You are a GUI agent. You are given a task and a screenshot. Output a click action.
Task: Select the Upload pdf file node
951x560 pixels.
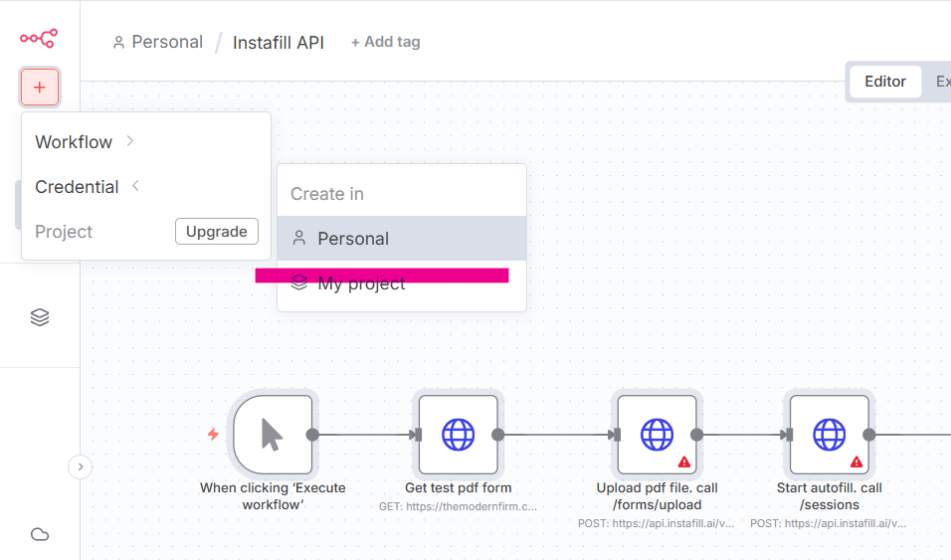coord(657,435)
